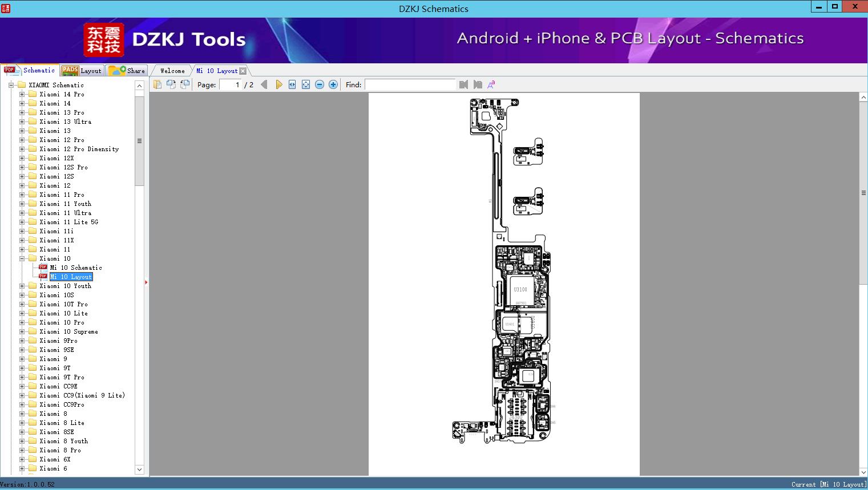Click the Version:1.0.0.52 status text
The height and width of the screenshot is (490, 868).
27,484
